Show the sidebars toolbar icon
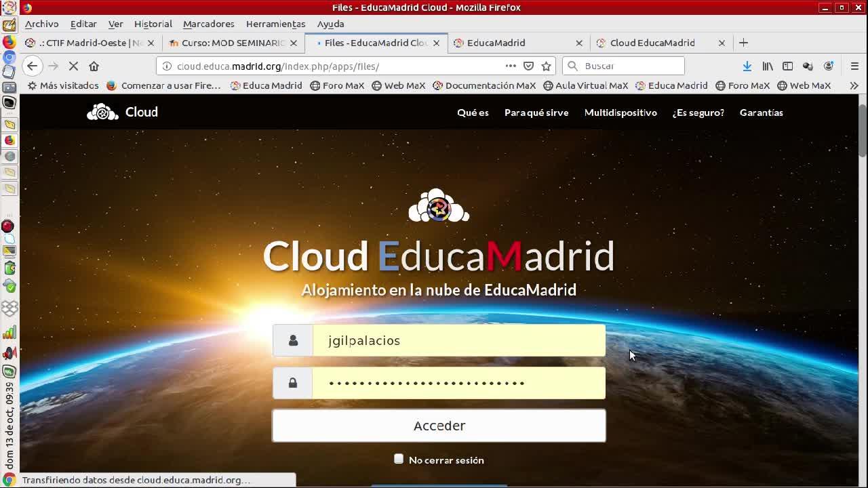 coord(787,66)
